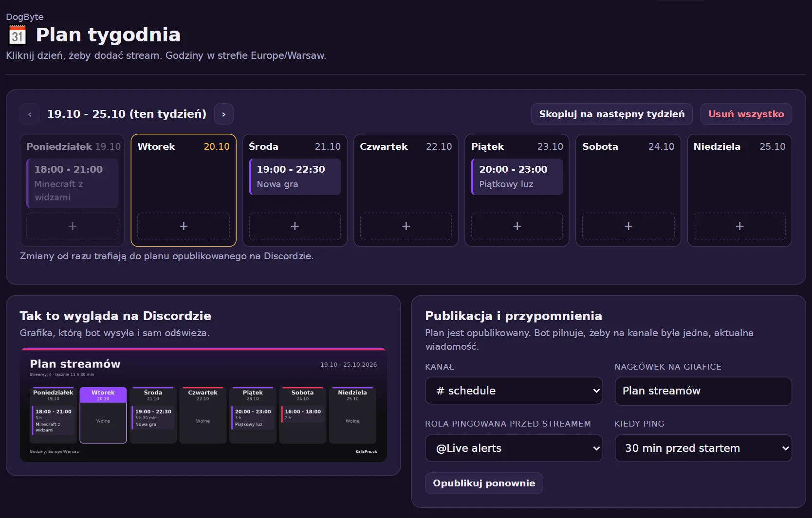Click the calendar icon beside Plan tygodnia
This screenshot has width=812, height=518.
[x=18, y=35]
